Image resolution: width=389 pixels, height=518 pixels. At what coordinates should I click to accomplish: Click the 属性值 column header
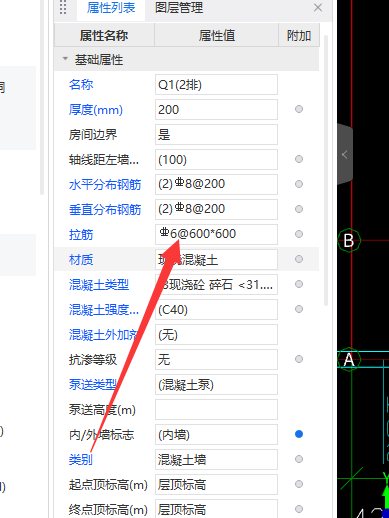(217, 35)
